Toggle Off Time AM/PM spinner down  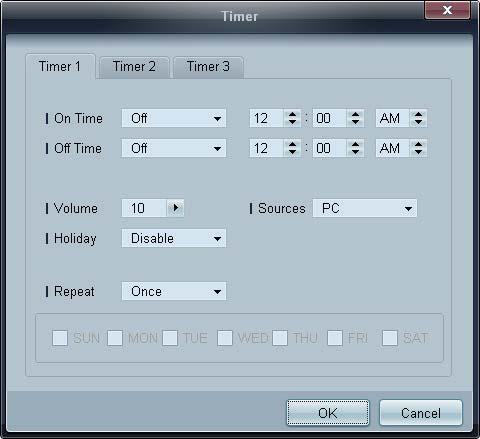pyautogui.click(x=418, y=152)
